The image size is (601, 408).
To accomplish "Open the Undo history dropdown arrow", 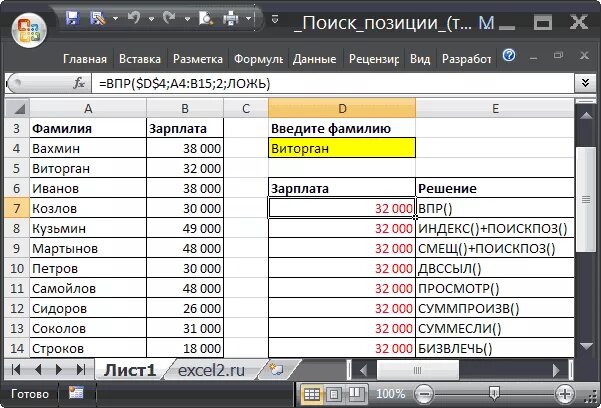I will [x=151, y=18].
